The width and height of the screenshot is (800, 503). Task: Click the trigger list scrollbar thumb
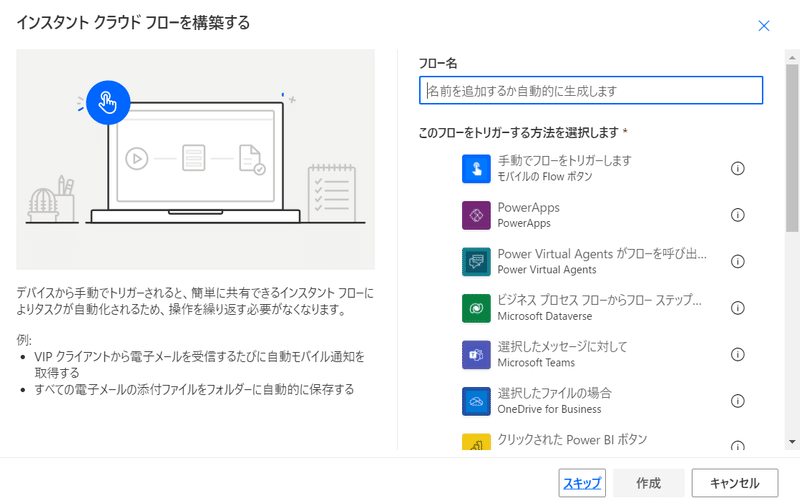(792, 148)
